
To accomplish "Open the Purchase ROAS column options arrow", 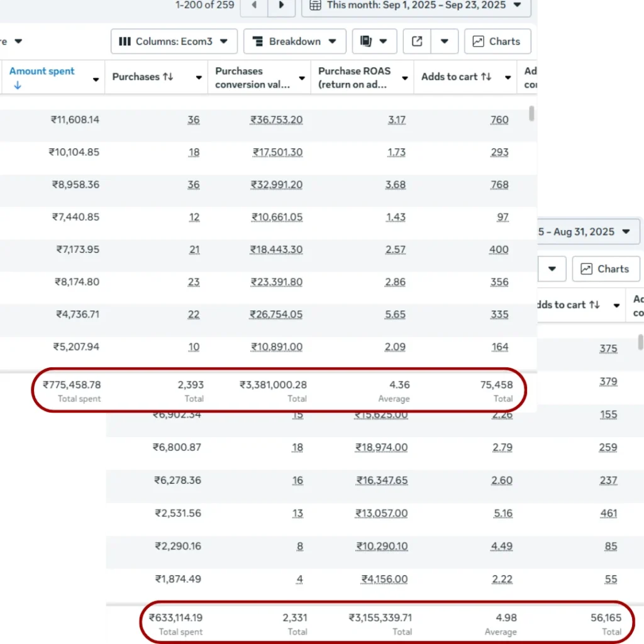I will (x=405, y=79).
